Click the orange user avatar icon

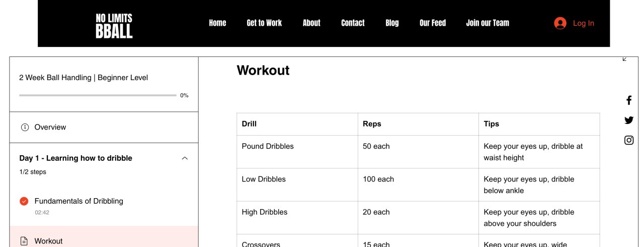pyautogui.click(x=560, y=23)
